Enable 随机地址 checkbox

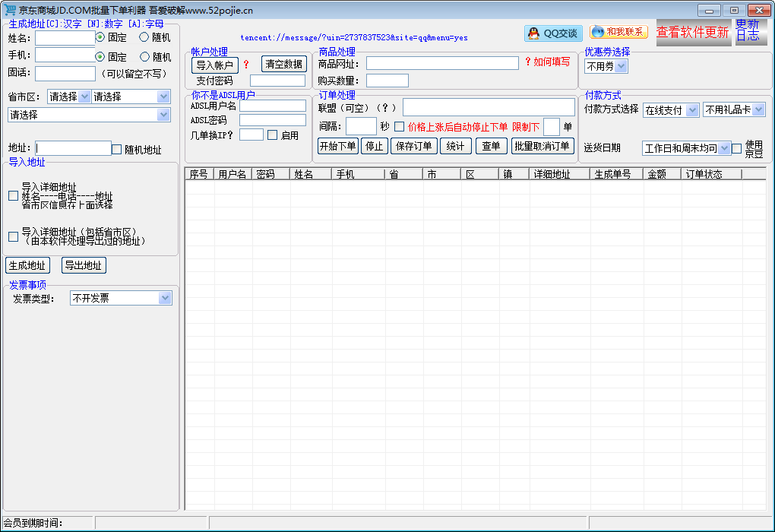pyautogui.click(x=117, y=149)
